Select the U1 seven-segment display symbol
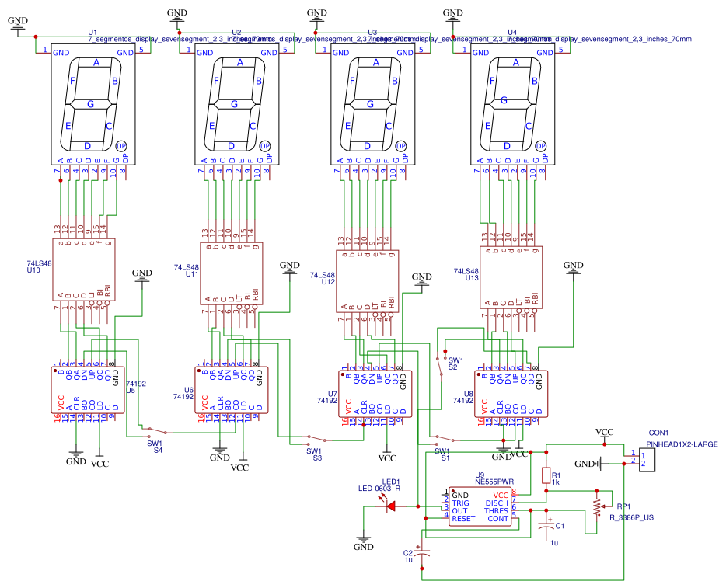This screenshot has width=726, height=588. (93, 105)
